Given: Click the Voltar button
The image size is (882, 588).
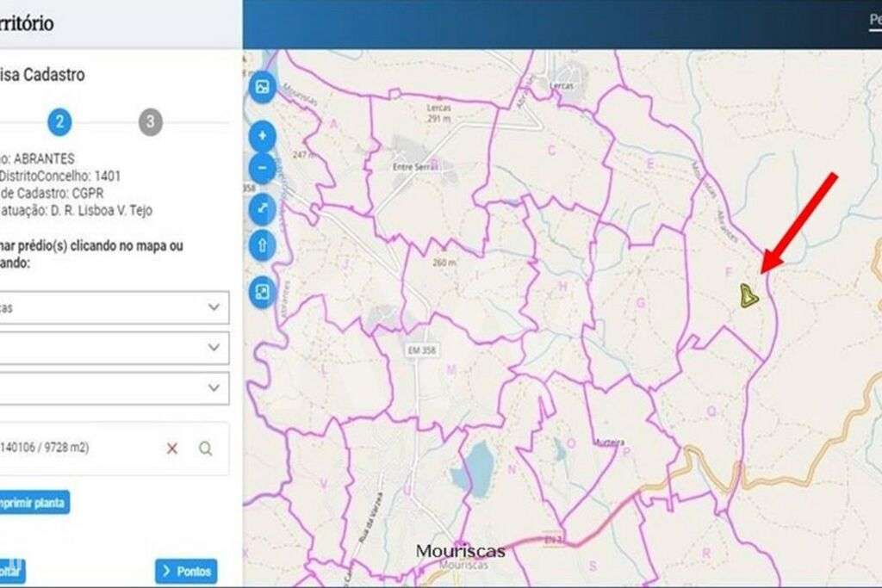Looking at the screenshot, I should (11, 572).
